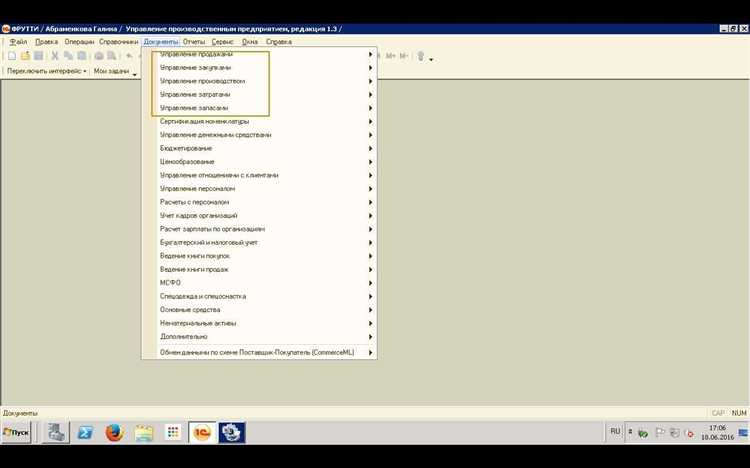Image resolution: width=750 pixels, height=468 pixels.
Task: Open the Правка menu
Action: pos(46,42)
